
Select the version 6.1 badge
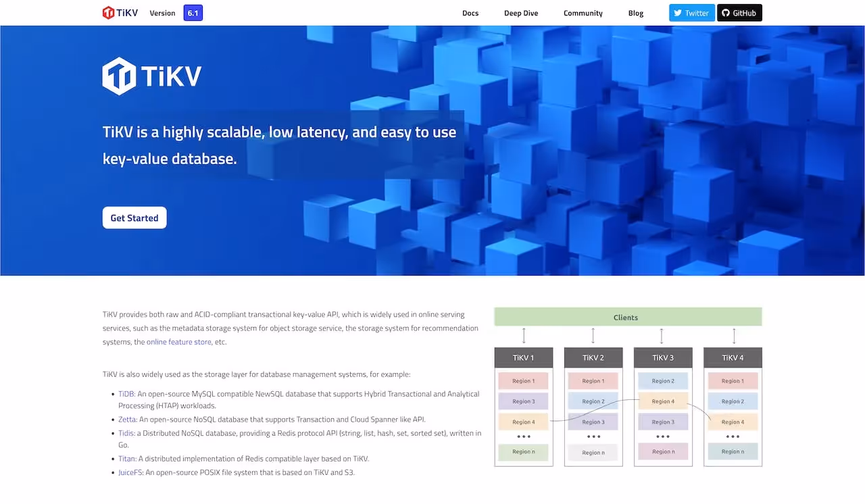(193, 12)
